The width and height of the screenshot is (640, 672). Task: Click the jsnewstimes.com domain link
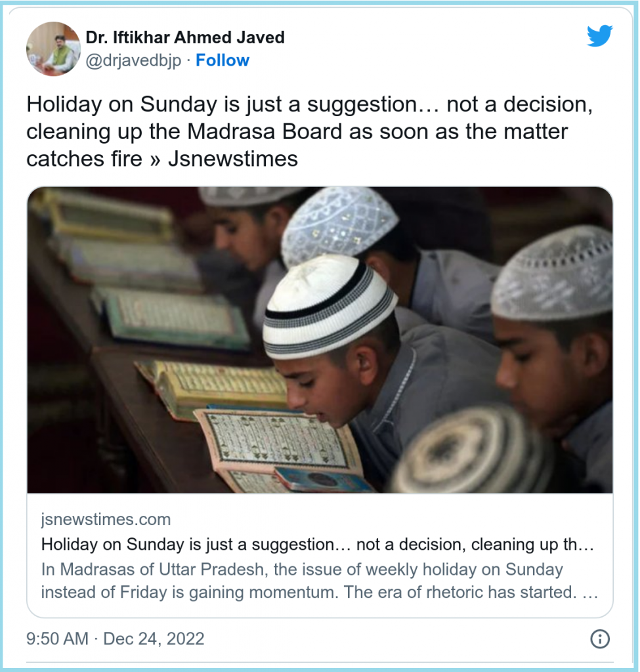tap(106, 520)
